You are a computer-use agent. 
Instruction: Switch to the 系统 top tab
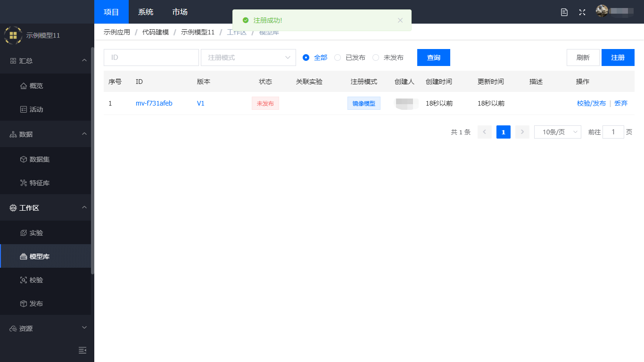146,12
